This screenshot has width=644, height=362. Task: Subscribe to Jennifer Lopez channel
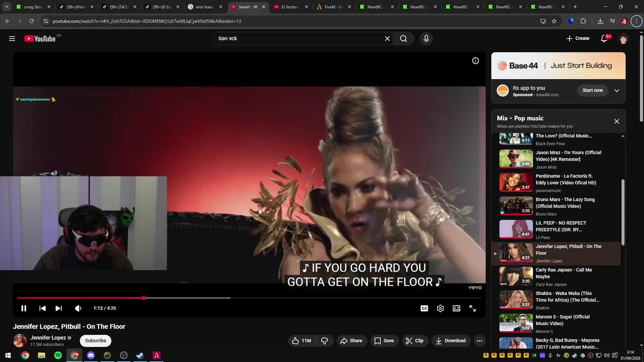(96, 341)
